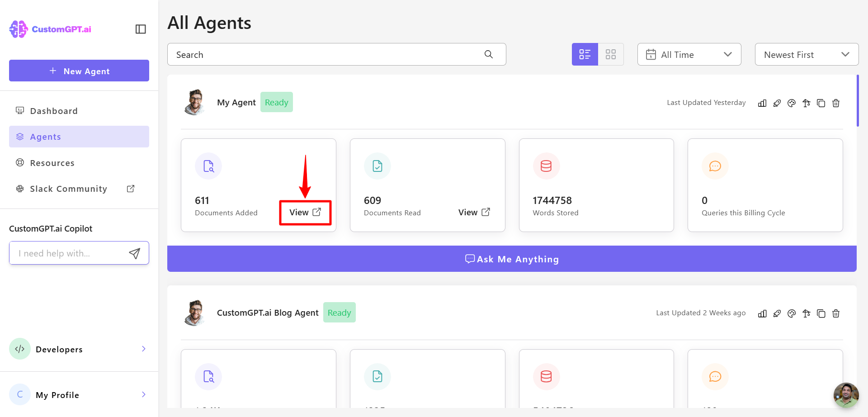Open the All Time date filter dropdown
This screenshot has width=868, height=417.
tap(689, 54)
